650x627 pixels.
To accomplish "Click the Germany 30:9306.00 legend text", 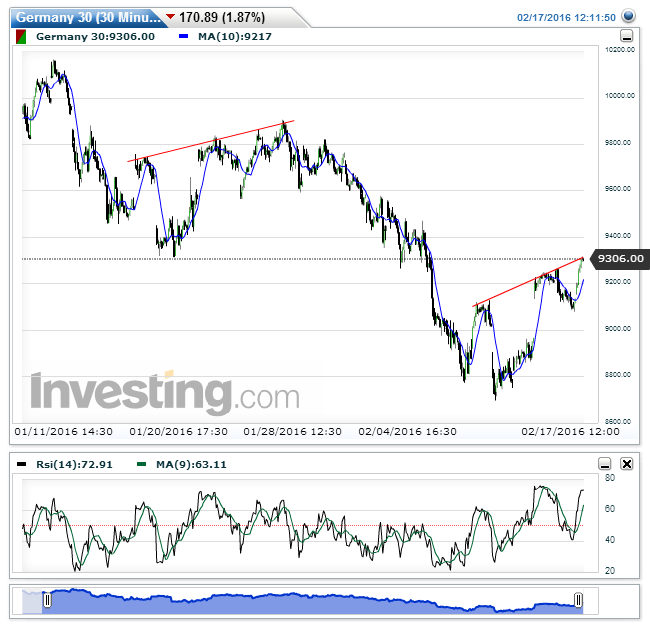I will [95, 36].
